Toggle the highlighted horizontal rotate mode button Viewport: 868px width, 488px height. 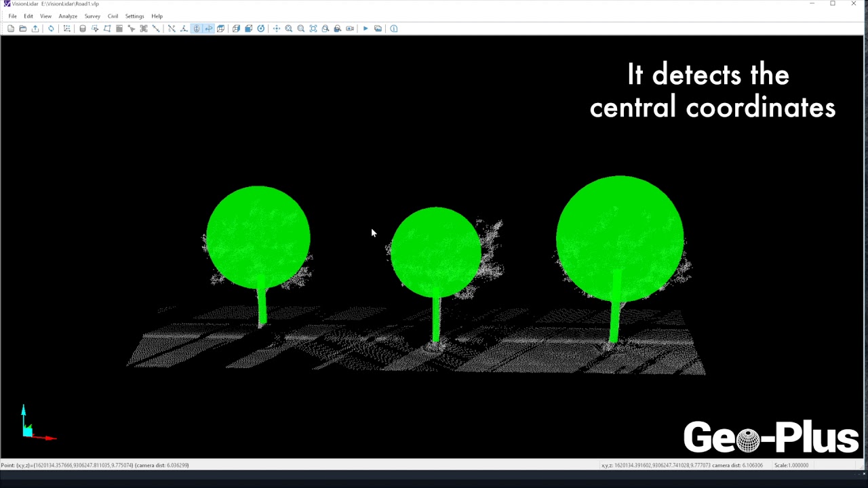pos(209,28)
